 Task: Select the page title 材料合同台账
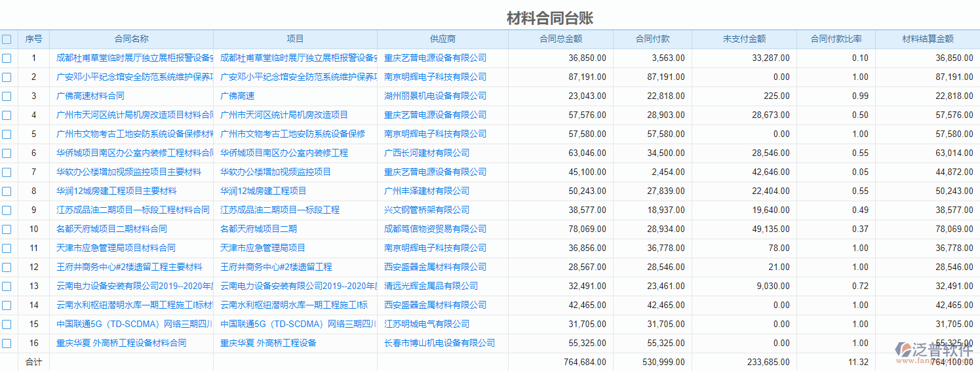(x=550, y=18)
